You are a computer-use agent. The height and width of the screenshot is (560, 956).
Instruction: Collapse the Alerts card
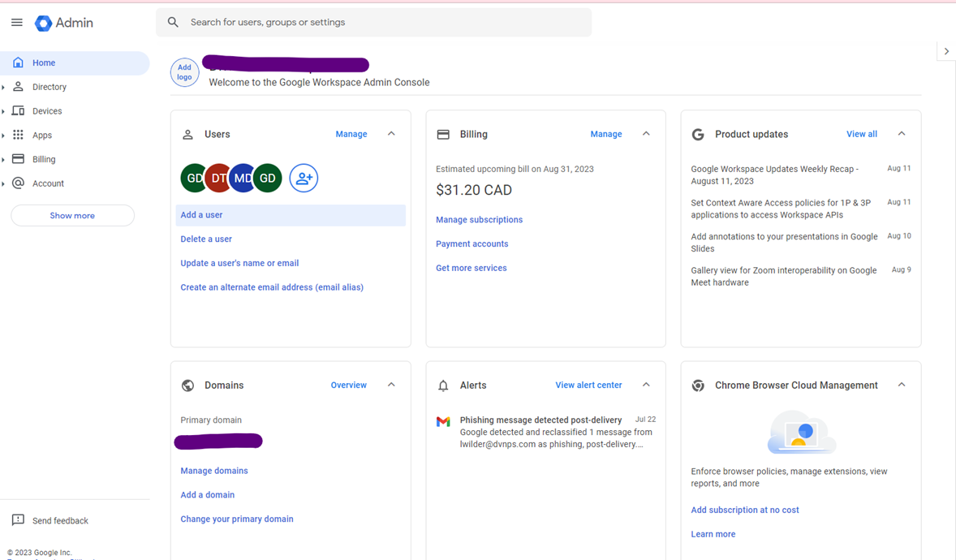[646, 385]
